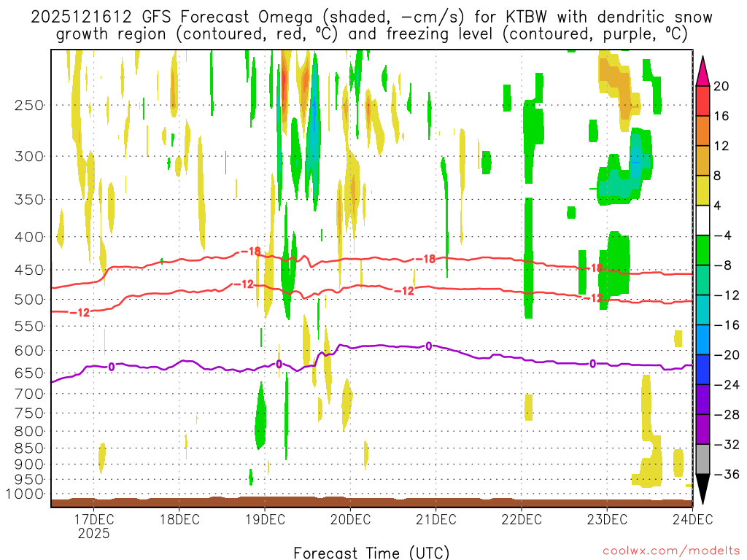The image size is (747, 560).
Task: Click the 350 pressure level label
Action: click(29, 200)
